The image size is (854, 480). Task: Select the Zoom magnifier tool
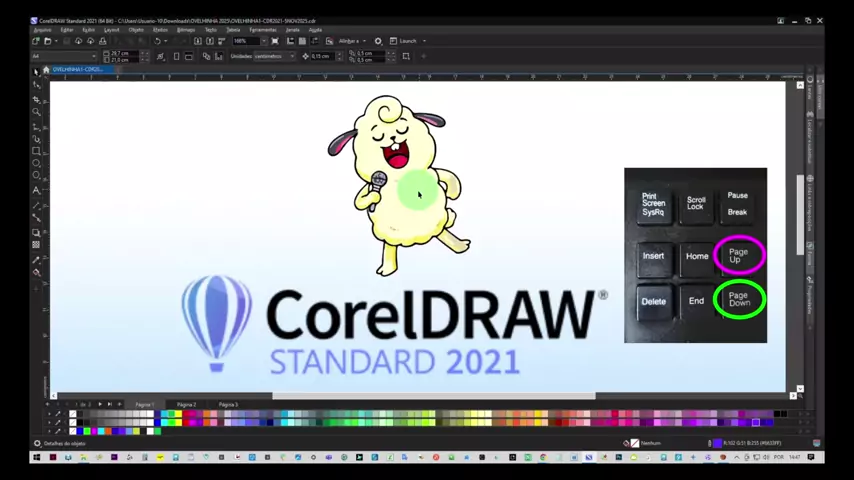36,112
